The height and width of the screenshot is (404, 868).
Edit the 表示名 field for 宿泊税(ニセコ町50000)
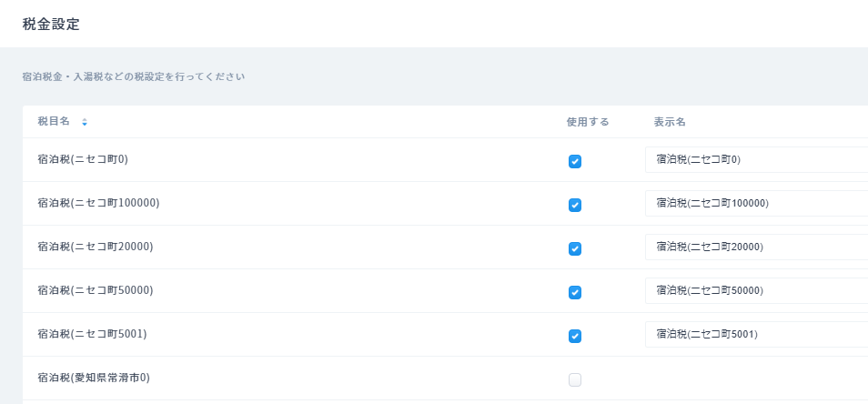[755, 290]
